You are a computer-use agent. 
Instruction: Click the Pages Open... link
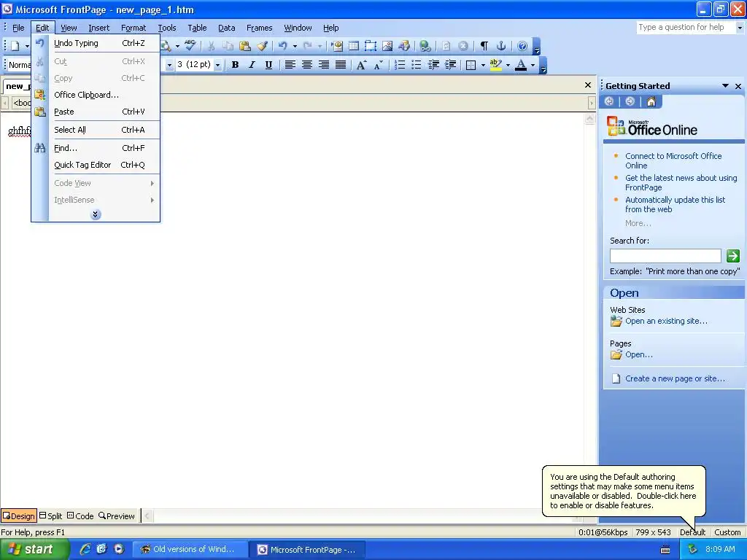639,355
